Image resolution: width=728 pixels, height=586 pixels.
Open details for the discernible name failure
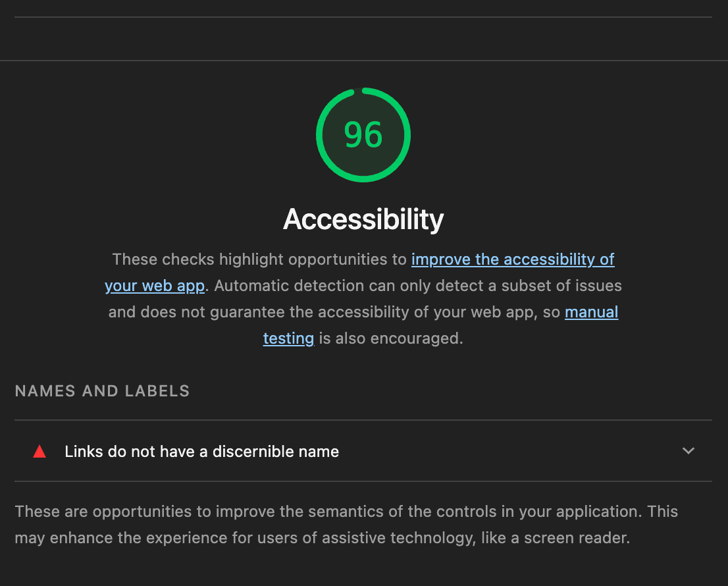point(689,451)
